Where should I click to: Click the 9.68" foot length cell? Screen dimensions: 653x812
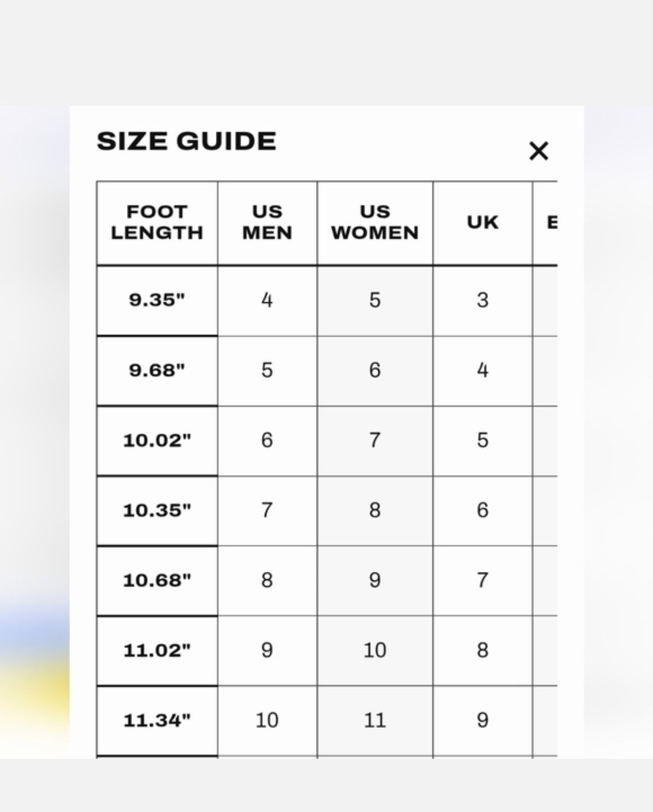tap(157, 371)
